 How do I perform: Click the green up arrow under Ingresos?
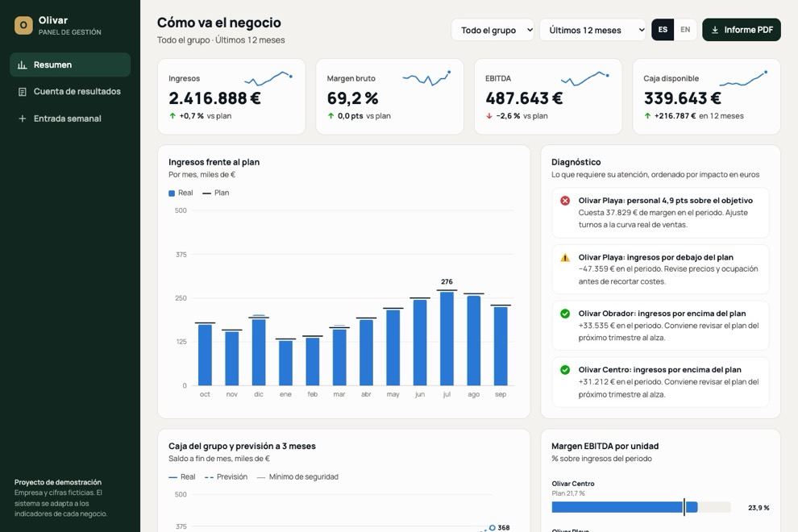click(x=172, y=116)
